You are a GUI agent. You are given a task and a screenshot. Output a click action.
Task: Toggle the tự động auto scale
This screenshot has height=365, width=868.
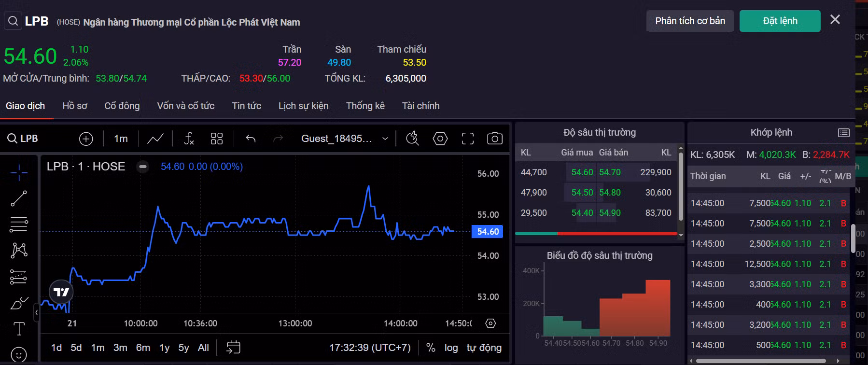(484, 348)
